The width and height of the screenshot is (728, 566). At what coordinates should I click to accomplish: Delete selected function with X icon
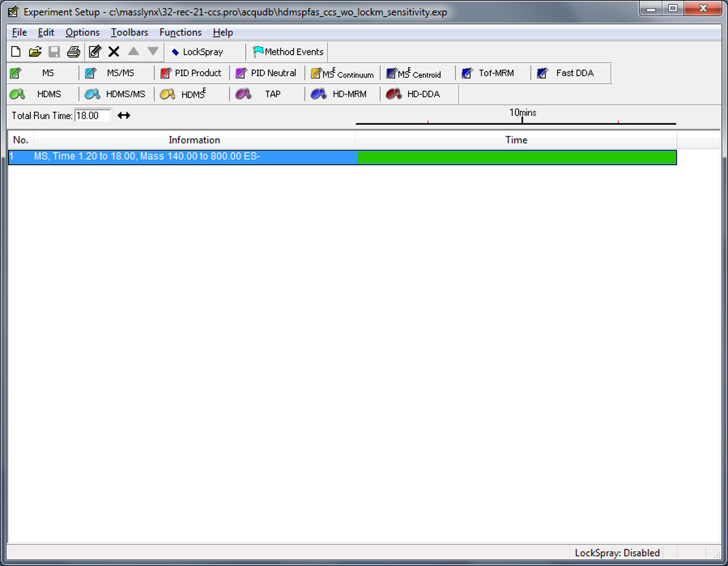pos(113,52)
